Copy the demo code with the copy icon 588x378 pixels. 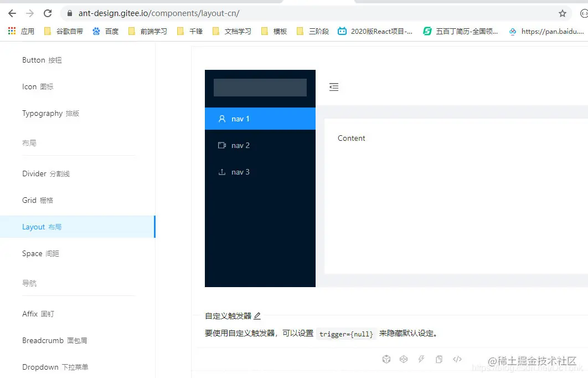(x=439, y=359)
